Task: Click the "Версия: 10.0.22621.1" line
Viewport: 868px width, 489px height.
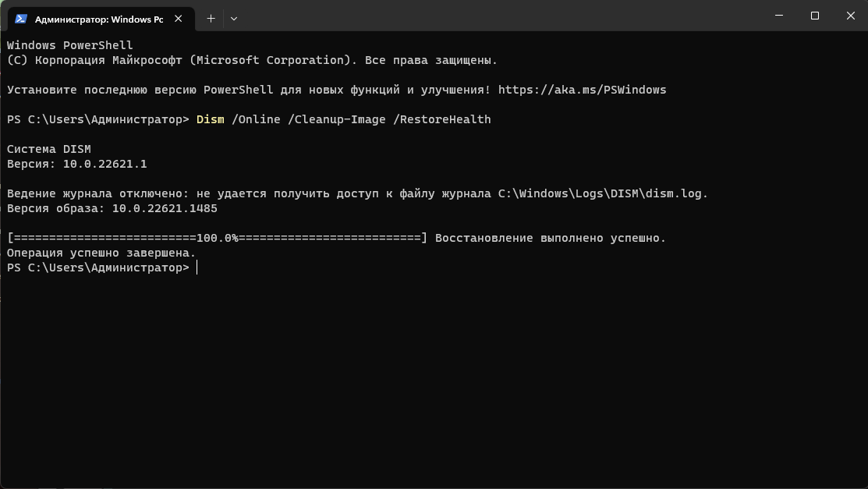Action: coord(77,164)
